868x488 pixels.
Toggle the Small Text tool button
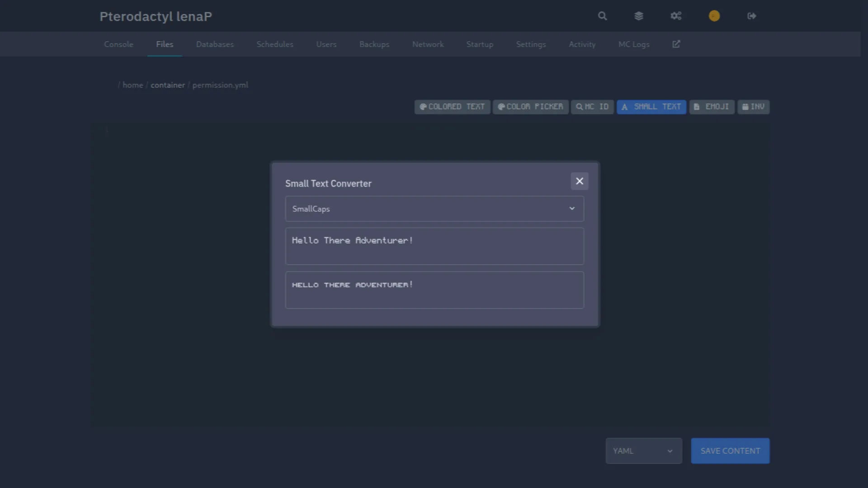(x=651, y=107)
